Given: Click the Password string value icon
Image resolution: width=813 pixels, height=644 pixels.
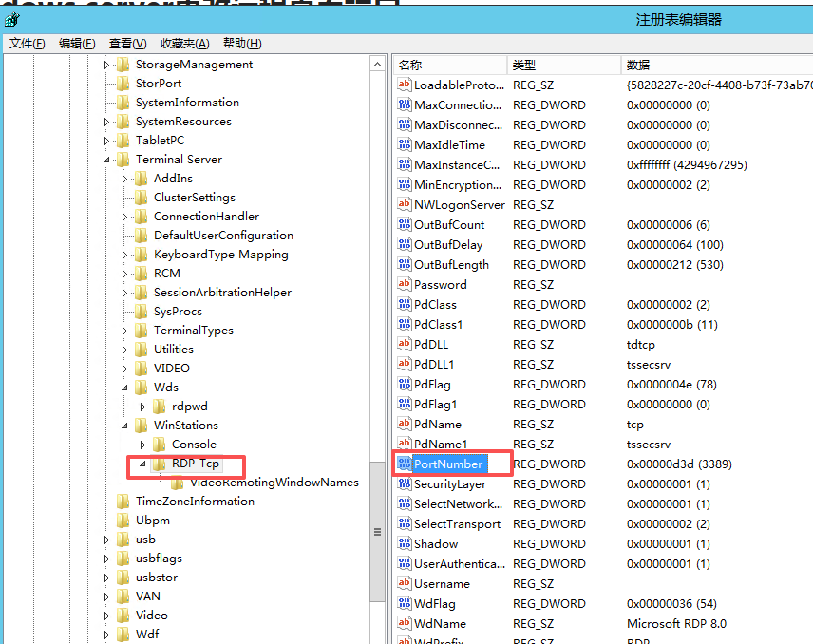Looking at the screenshot, I should [404, 285].
